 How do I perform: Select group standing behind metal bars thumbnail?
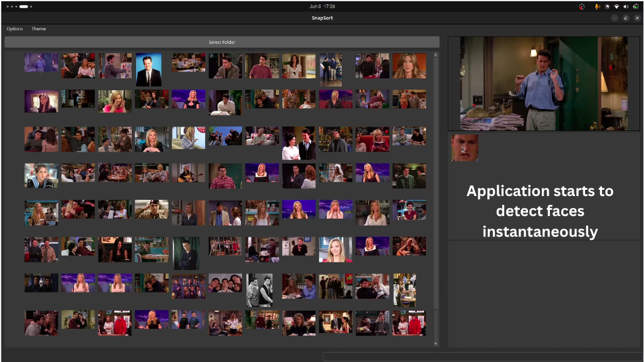click(225, 246)
